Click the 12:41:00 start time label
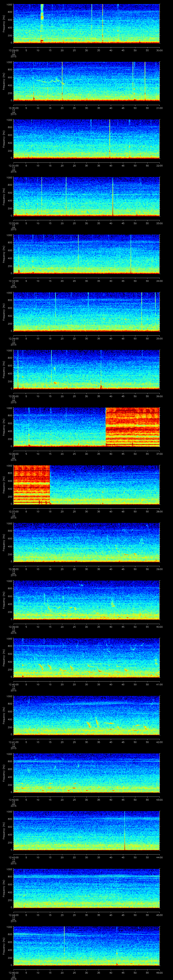The height and width of the screenshot is (980, 173). point(13,742)
